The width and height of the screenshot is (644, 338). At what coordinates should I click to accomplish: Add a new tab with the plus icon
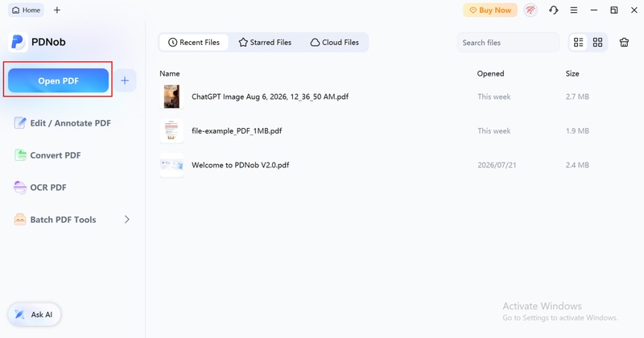point(57,10)
